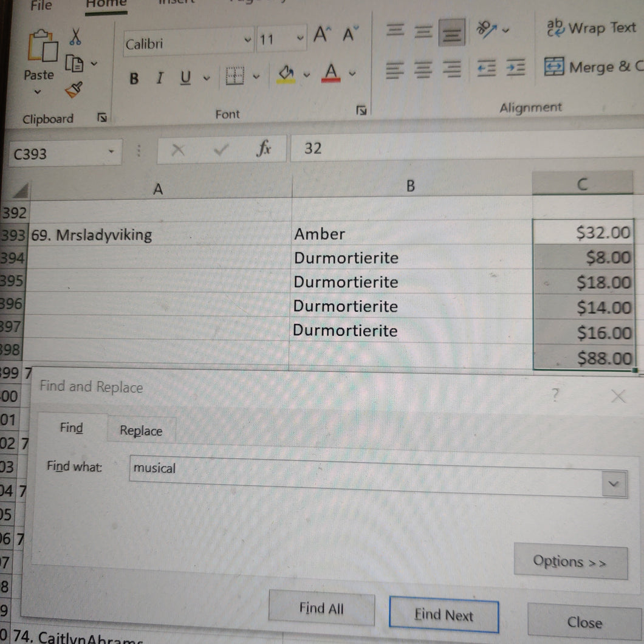Click Find Next button

click(x=444, y=615)
